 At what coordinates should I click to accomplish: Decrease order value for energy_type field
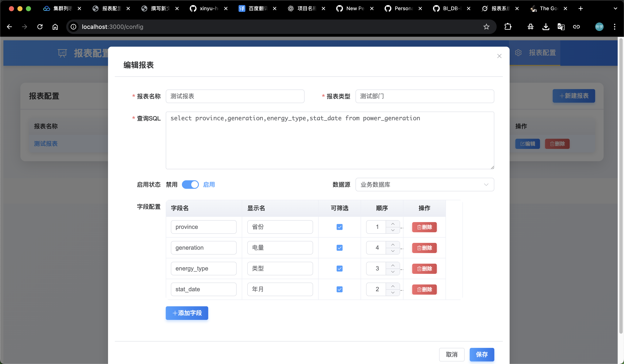point(393,272)
